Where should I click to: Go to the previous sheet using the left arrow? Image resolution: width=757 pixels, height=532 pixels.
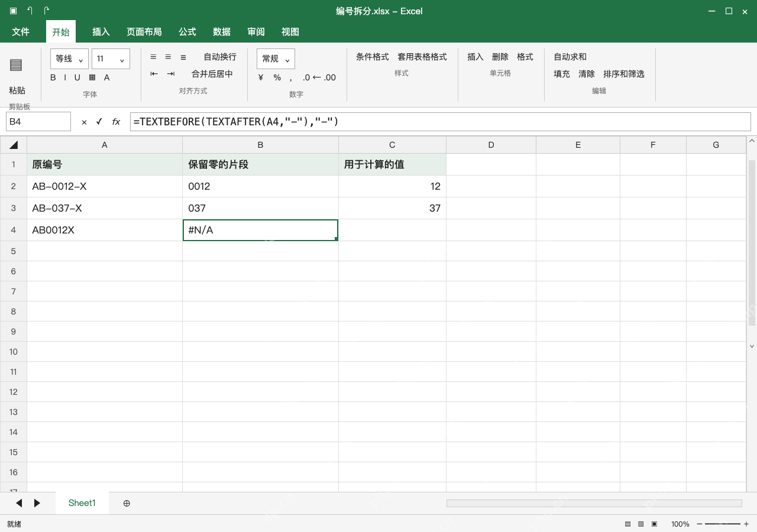coord(19,503)
